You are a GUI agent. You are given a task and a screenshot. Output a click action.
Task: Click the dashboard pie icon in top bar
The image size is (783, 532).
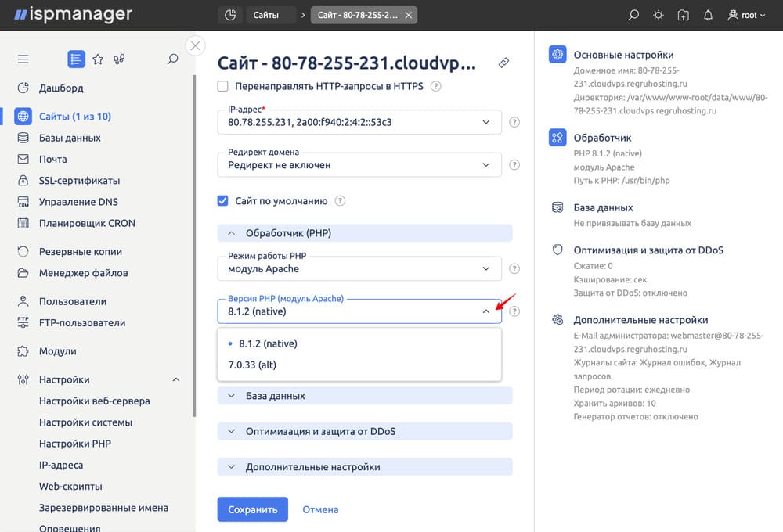[229, 15]
